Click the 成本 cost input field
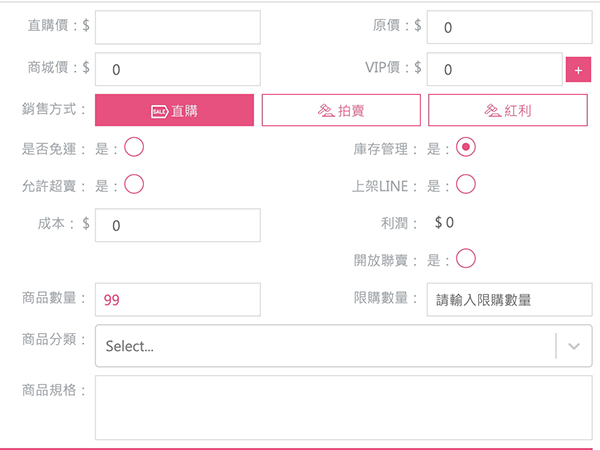The image size is (600, 450). click(x=177, y=225)
